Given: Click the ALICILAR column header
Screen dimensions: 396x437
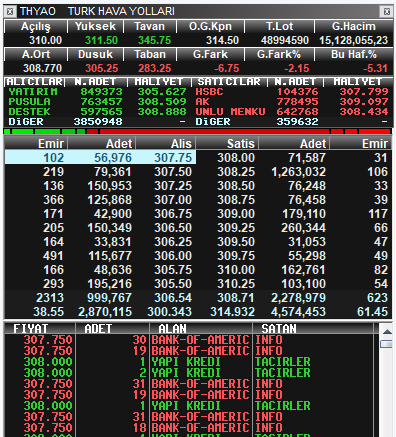Looking at the screenshot, I should [34, 82].
